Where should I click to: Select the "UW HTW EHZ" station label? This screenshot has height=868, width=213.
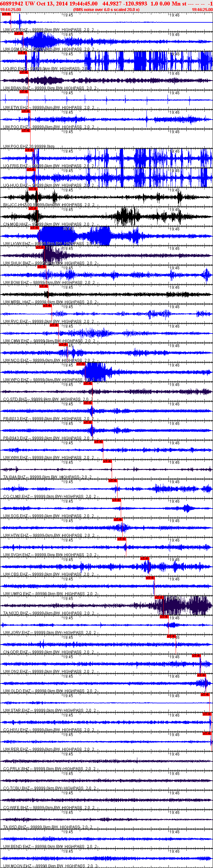[16, 536]
